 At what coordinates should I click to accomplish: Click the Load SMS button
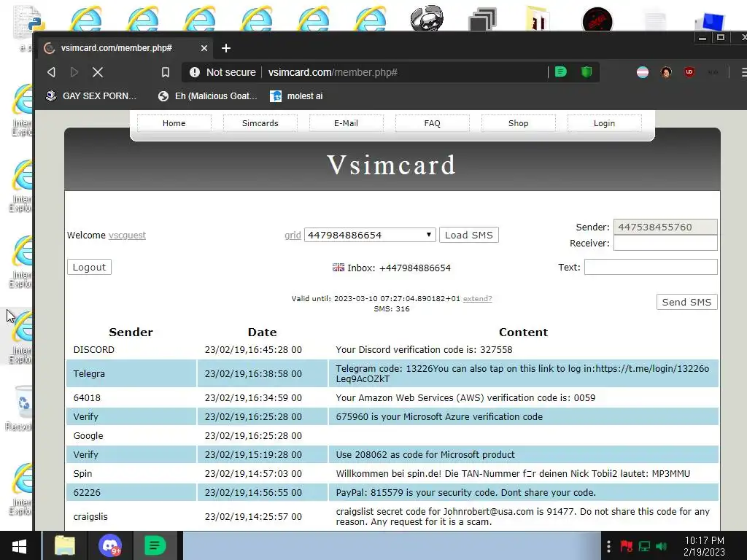click(x=469, y=235)
